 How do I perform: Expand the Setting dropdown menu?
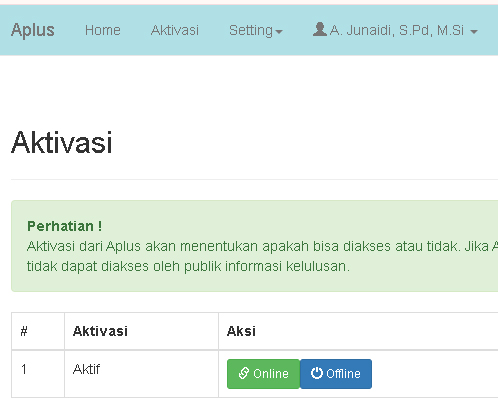point(256,30)
